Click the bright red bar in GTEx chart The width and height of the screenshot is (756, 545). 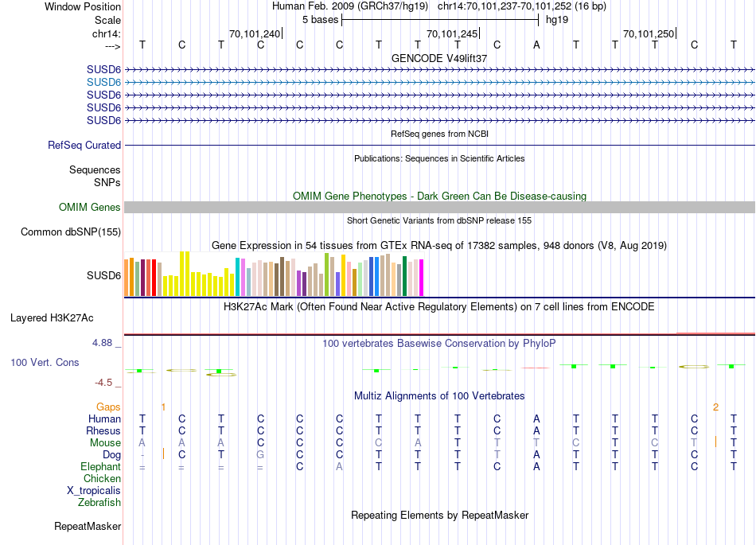coord(154,278)
